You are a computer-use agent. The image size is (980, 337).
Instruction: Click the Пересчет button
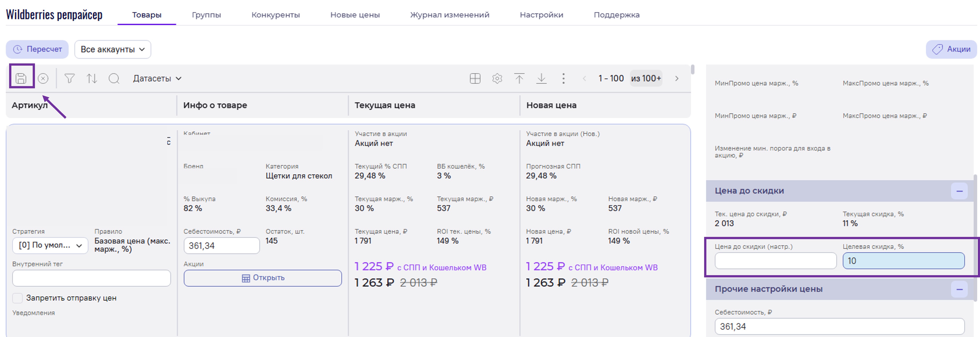click(x=37, y=49)
